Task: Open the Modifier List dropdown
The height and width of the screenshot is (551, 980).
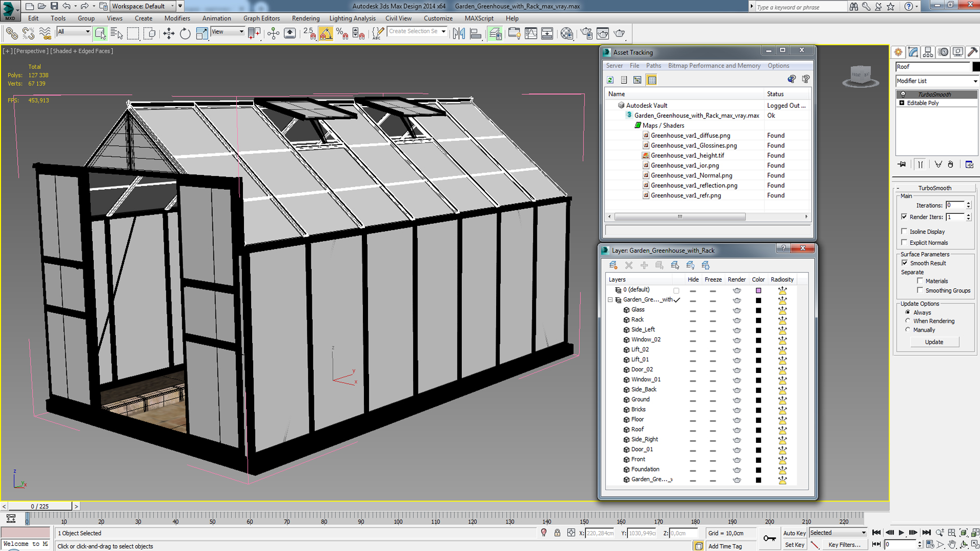Action: 937,81
